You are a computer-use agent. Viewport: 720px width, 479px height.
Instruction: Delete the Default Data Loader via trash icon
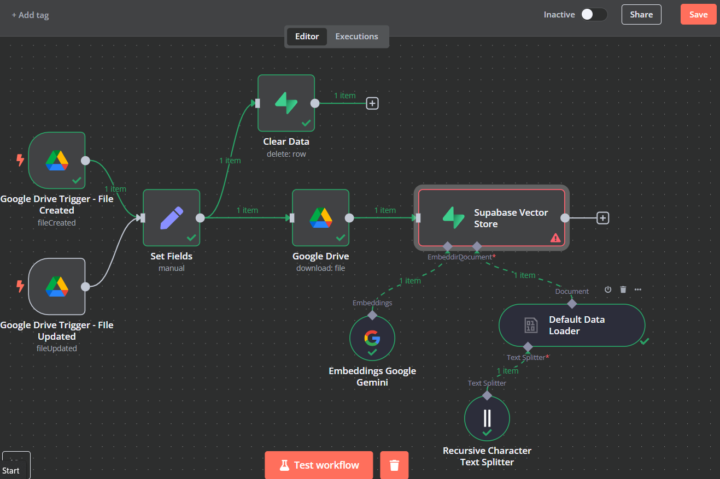tap(623, 289)
